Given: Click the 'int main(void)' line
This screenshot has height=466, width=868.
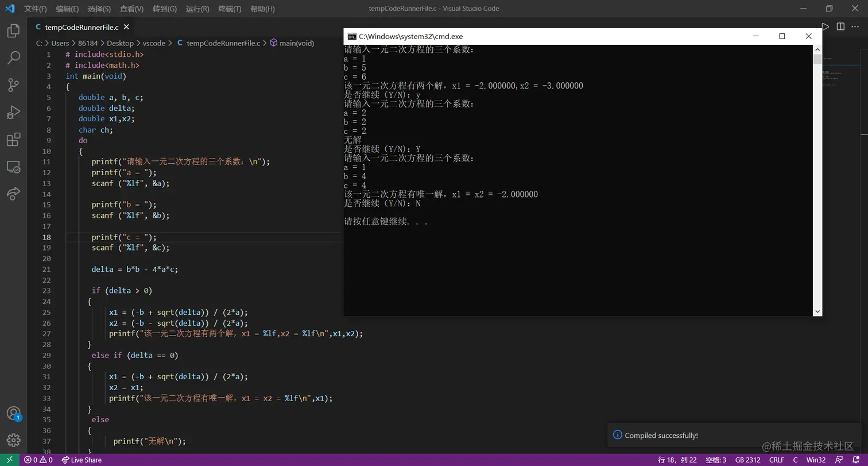Looking at the screenshot, I should (x=96, y=76).
